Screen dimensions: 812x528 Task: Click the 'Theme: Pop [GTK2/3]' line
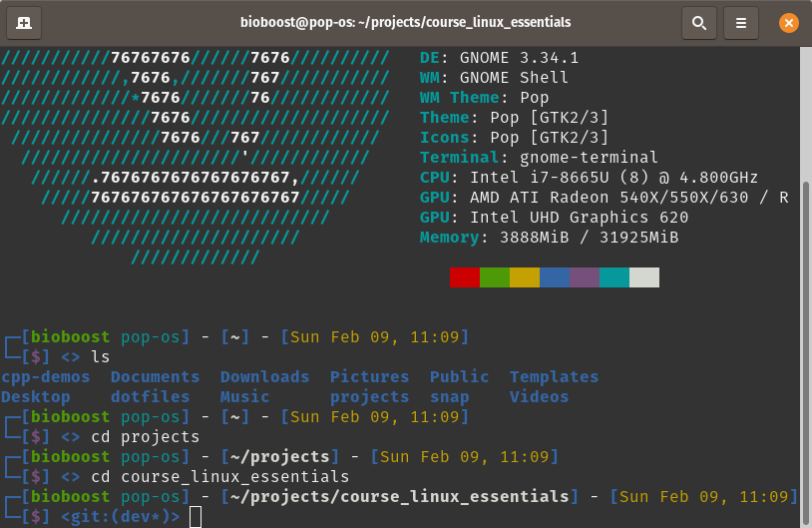coord(514,118)
